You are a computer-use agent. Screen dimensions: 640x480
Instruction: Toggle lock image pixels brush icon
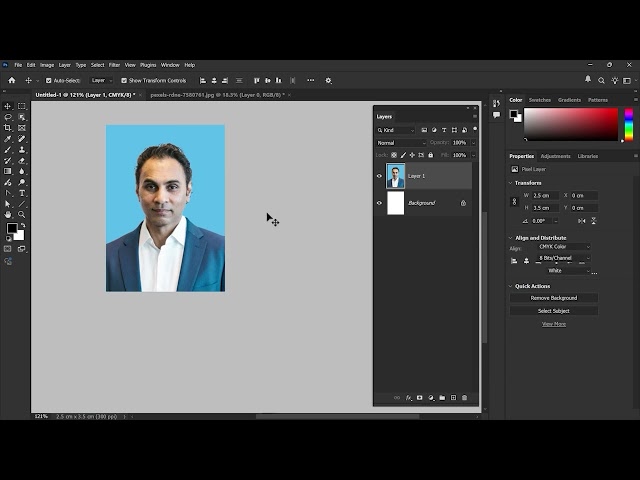coord(403,155)
